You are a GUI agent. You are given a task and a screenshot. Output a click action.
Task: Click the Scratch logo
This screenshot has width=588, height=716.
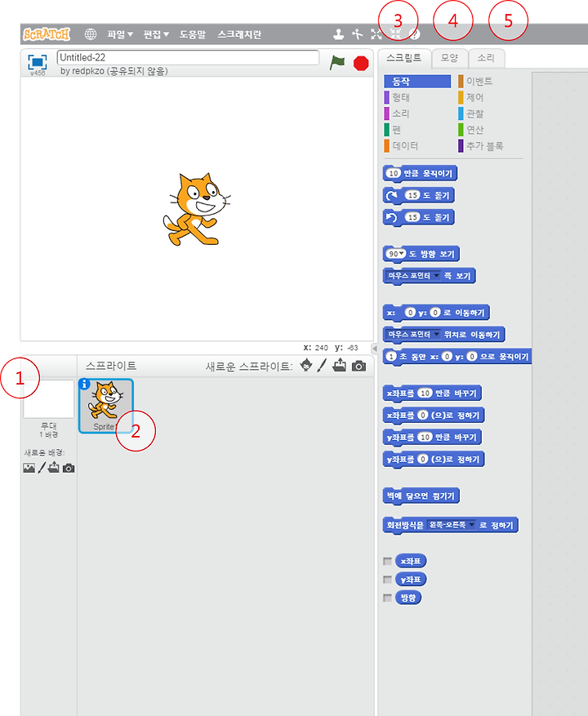point(47,34)
